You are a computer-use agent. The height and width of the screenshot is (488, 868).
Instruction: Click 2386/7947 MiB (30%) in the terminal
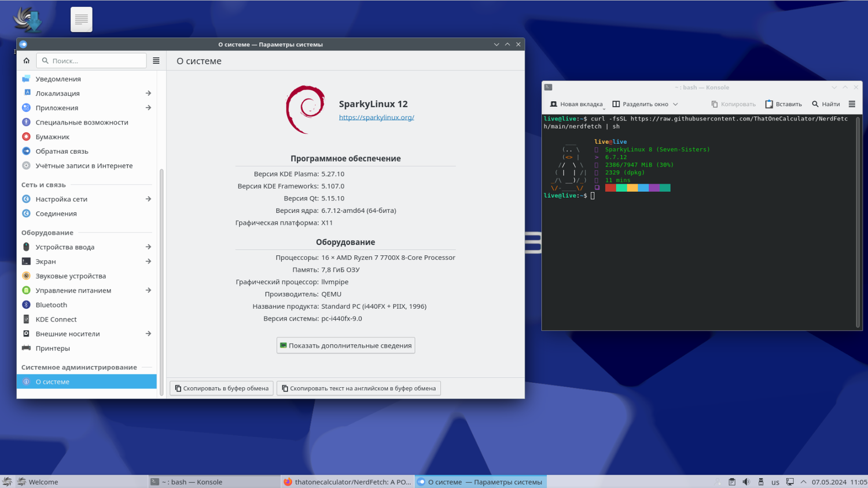coord(639,165)
